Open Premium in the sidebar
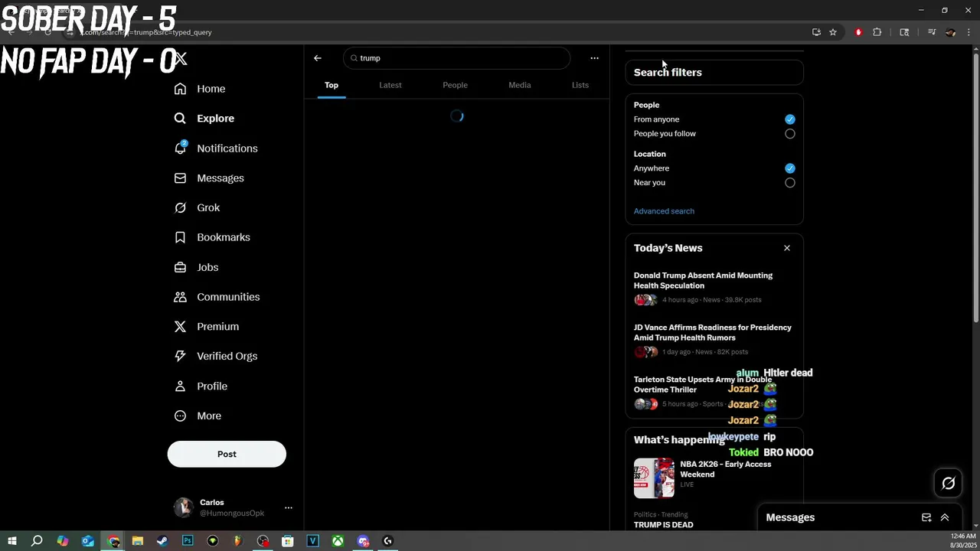The image size is (980, 551). point(207,327)
